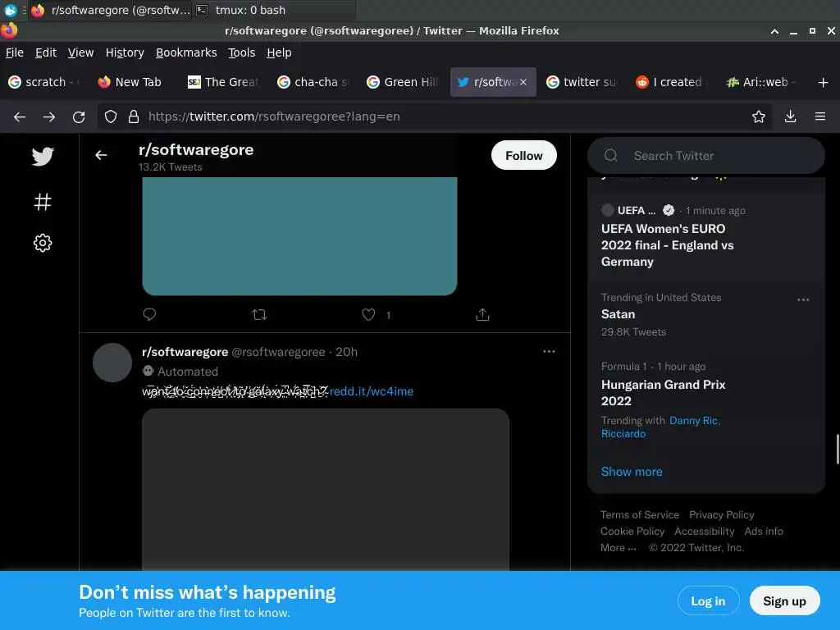This screenshot has width=840, height=630.
Task: Click the r/softwaregore tweet author name
Action: click(x=185, y=352)
